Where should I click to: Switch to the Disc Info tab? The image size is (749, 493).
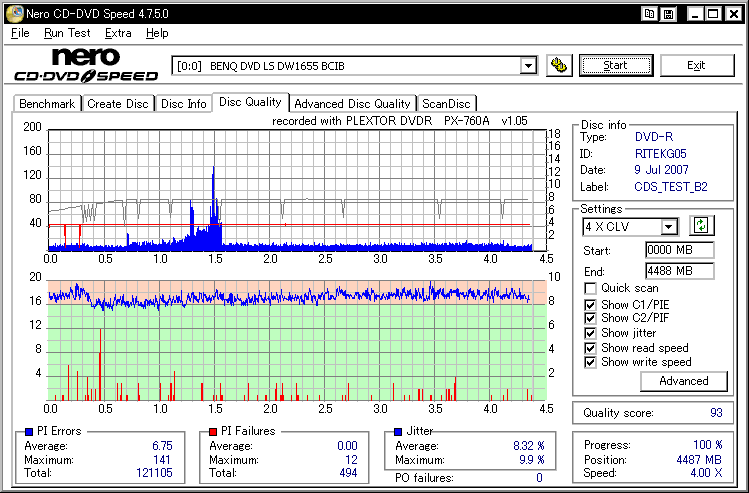[184, 104]
